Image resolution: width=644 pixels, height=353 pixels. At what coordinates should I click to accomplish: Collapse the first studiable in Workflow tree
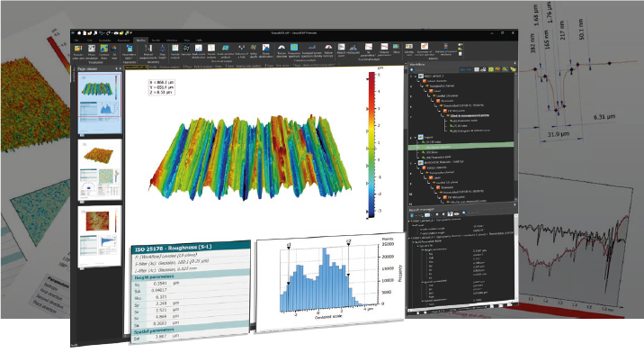pos(416,77)
